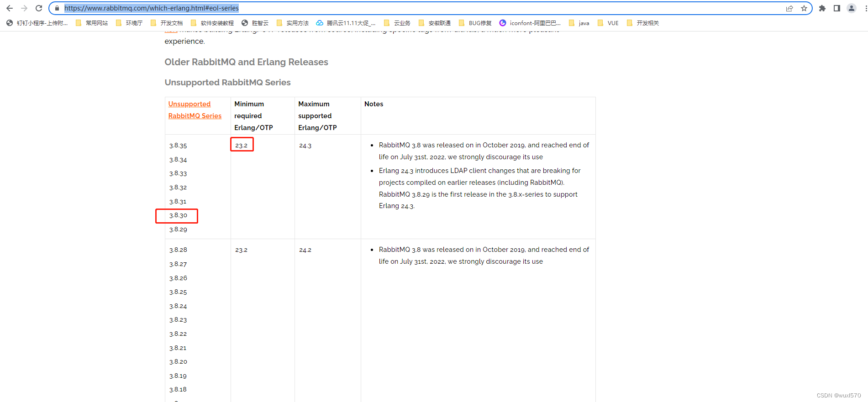
Task: Click version 3.8.33 in the table
Action: tap(178, 173)
